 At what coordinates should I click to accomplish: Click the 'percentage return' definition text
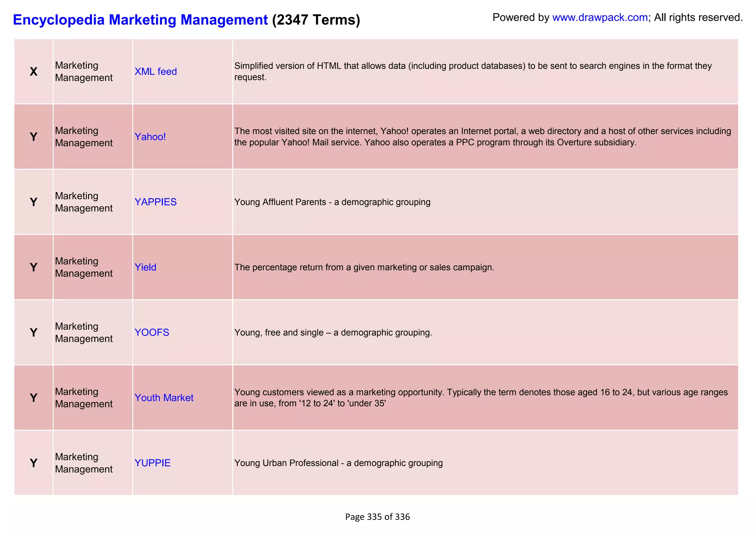(364, 267)
